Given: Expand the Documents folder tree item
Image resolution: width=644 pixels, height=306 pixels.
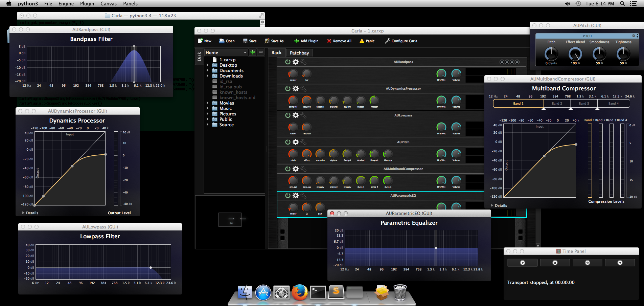Looking at the screenshot, I should pyautogui.click(x=207, y=71).
